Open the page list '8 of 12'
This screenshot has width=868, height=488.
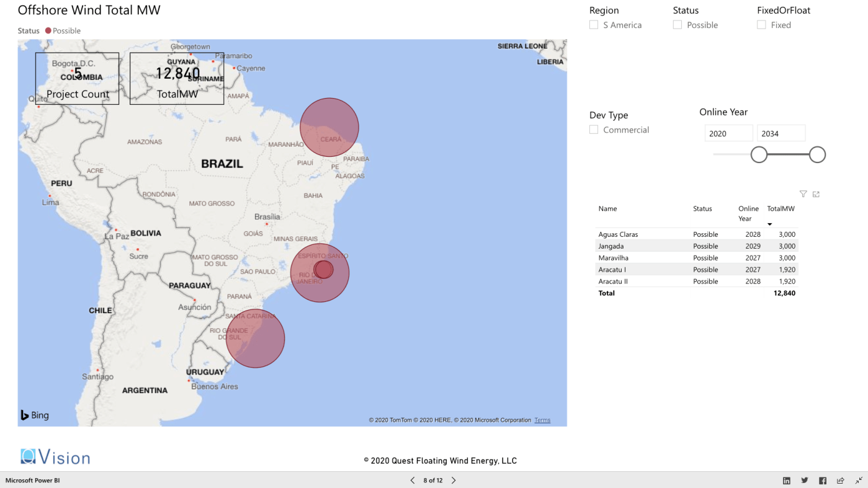(433, 481)
